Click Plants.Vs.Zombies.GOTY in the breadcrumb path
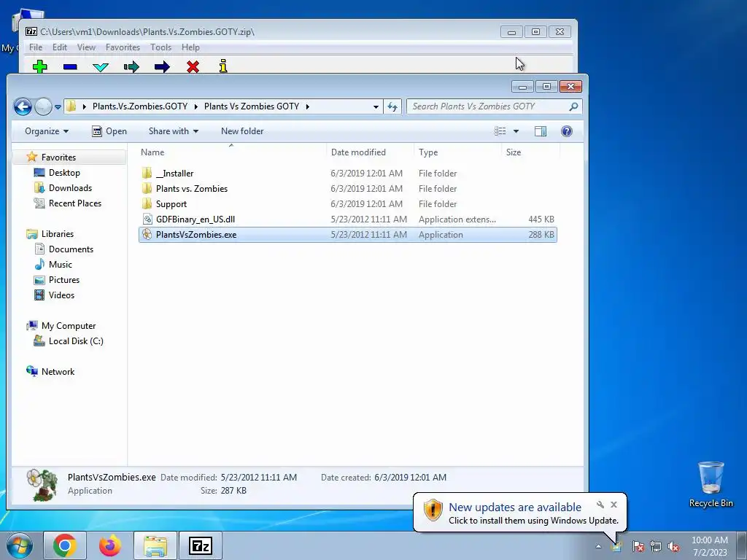The image size is (747, 560). pos(140,106)
